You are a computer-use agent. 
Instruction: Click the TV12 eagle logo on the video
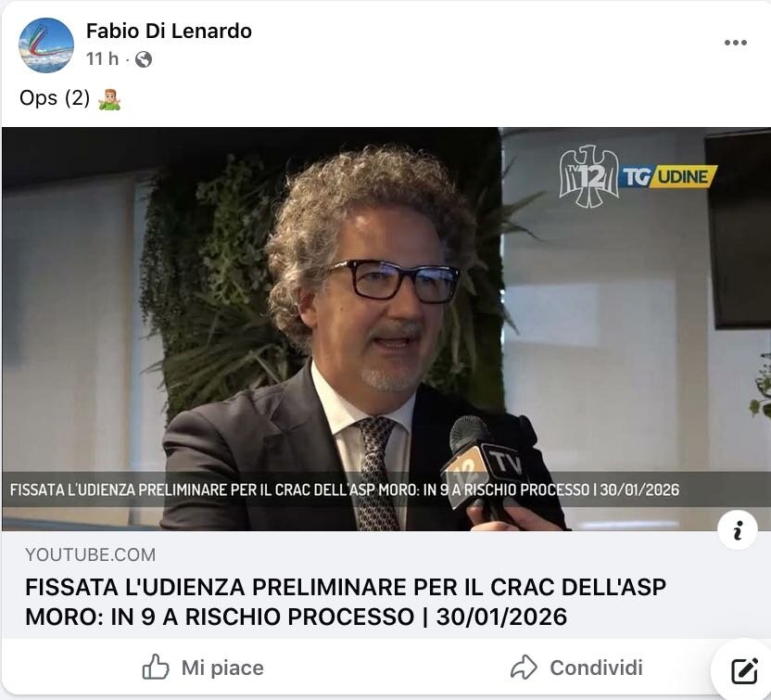[588, 176]
